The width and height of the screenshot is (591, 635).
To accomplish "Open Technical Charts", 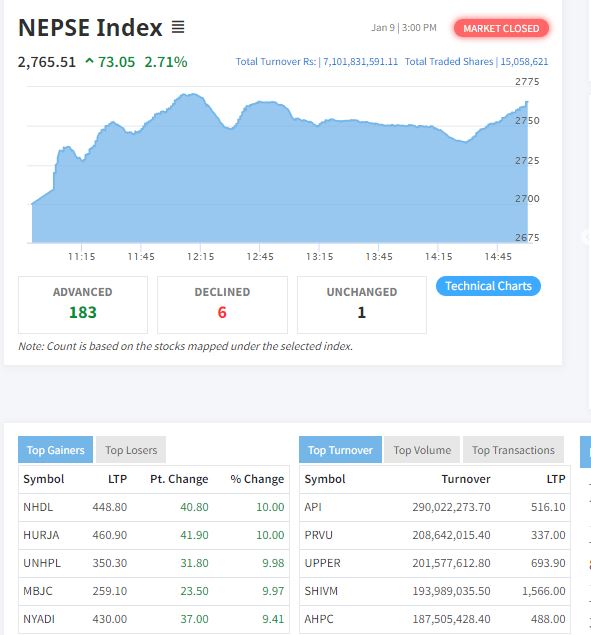I will click(488, 286).
